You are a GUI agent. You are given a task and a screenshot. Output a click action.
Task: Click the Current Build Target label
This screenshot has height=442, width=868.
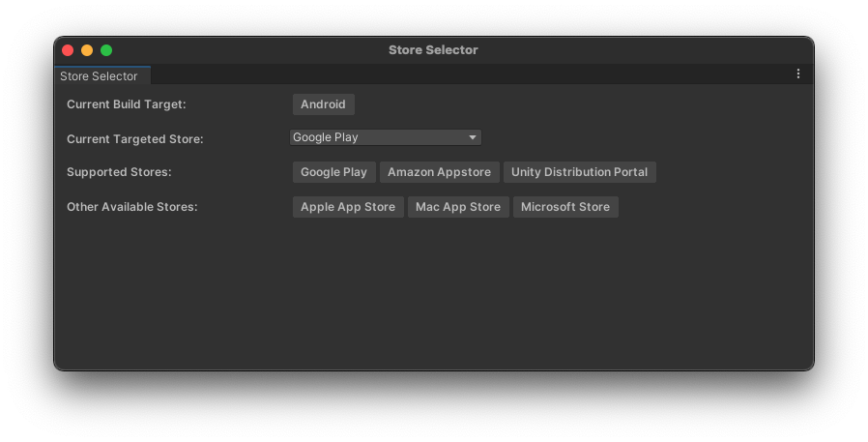(126, 104)
